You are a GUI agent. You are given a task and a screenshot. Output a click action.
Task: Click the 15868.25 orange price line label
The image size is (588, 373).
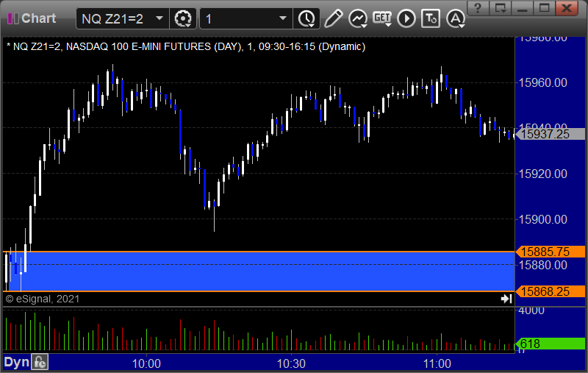pos(550,291)
